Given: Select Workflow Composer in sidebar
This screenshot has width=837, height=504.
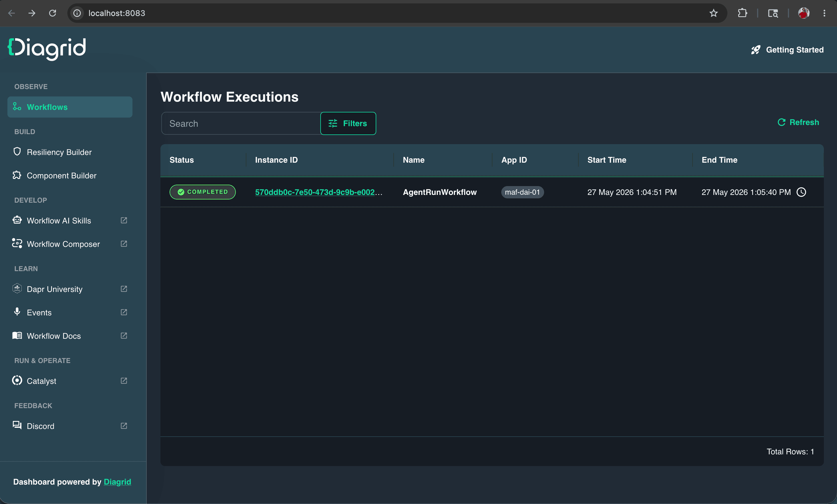Looking at the screenshot, I should click(x=70, y=244).
